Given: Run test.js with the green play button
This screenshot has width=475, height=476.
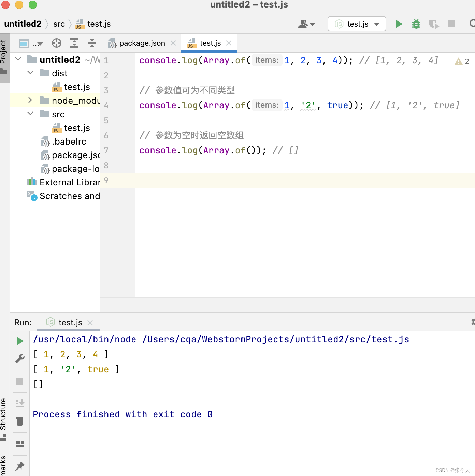Looking at the screenshot, I should [x=399, y=24].
